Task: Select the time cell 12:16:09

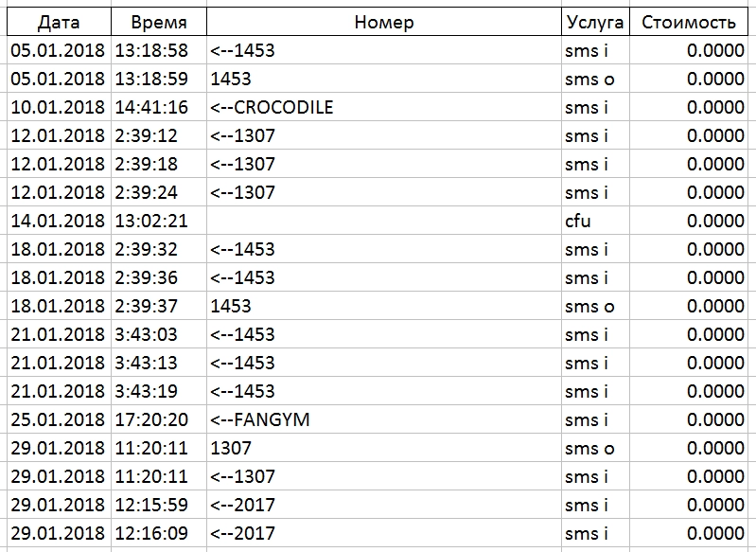Action: coord(151,533)
